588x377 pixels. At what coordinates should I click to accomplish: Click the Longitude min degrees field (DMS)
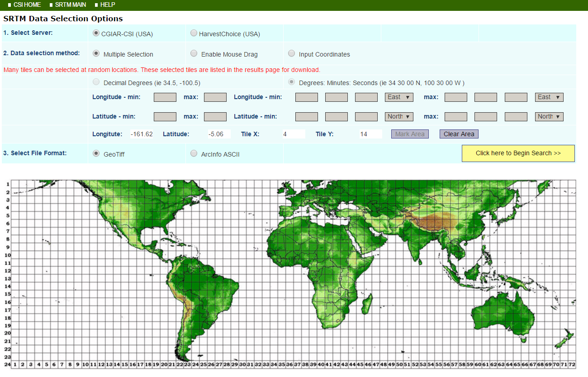coord(307,97)
